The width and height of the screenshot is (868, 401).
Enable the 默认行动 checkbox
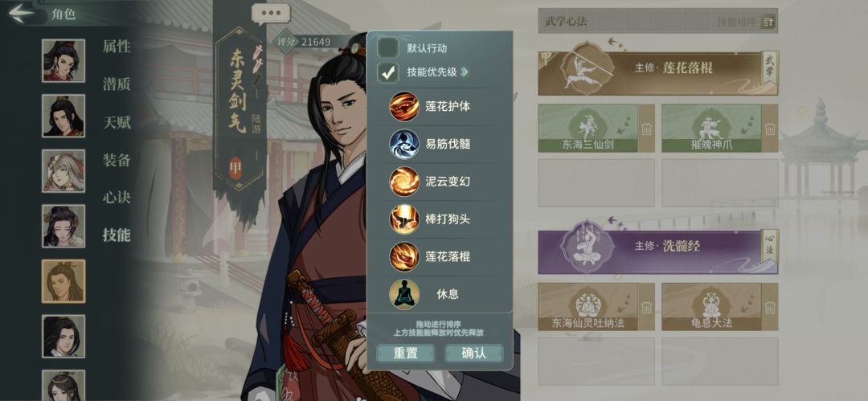tap(387, 47)
